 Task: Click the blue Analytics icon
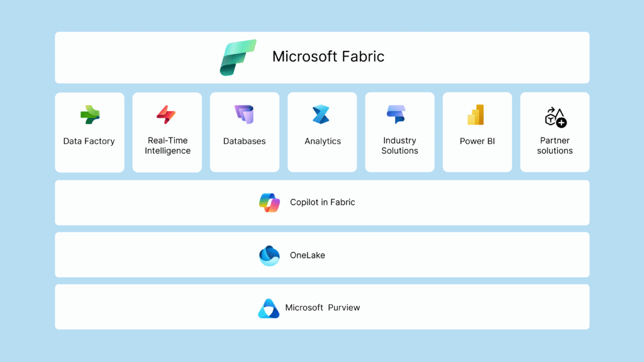click(321, 115)
